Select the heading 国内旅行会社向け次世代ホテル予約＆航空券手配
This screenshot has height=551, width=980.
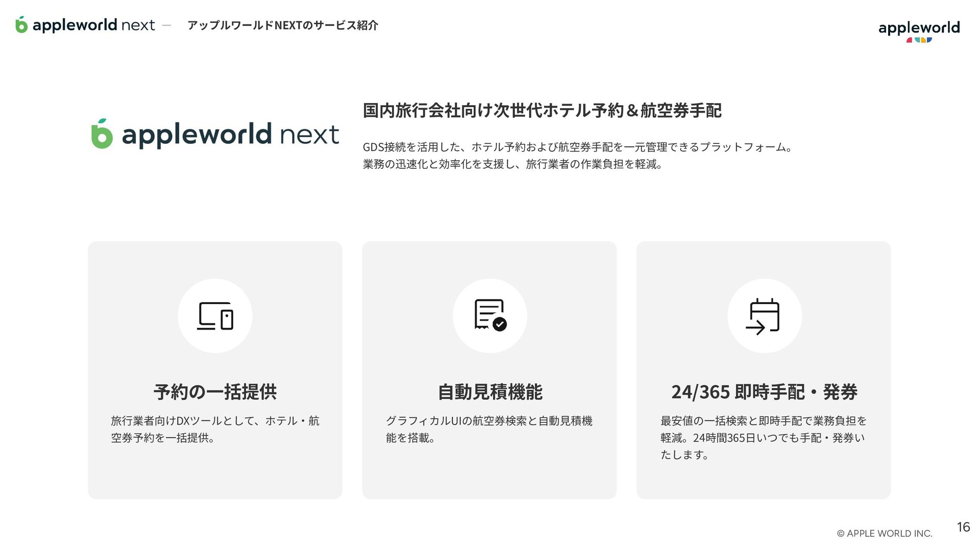click(x=542, y=111)
